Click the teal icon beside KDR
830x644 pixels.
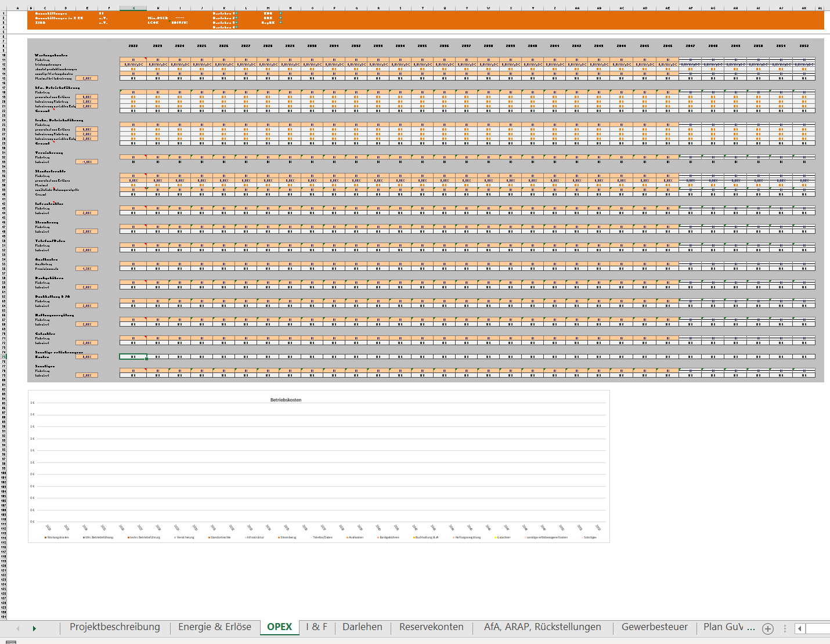(x=280, y=13)
